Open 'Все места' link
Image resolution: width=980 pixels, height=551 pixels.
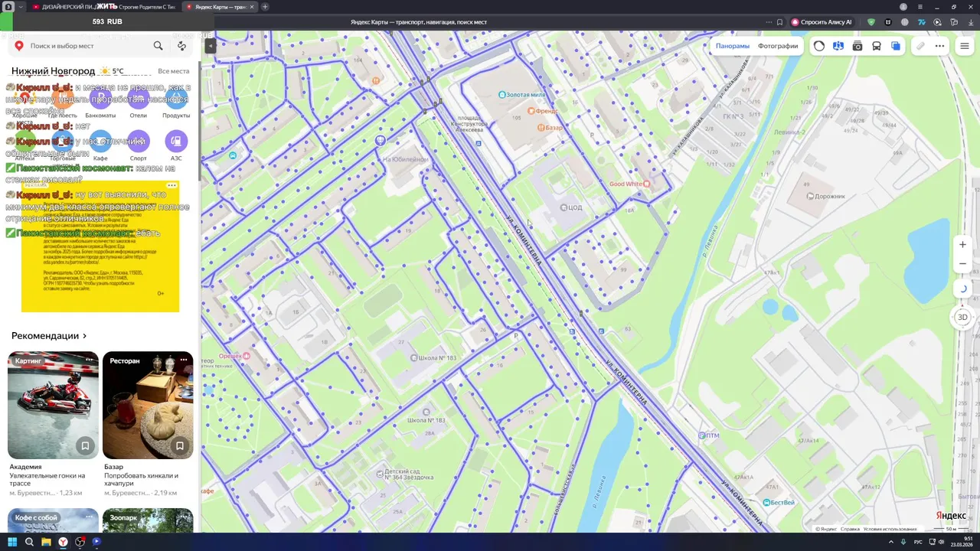pyautogui.click(x=174, y=71)
